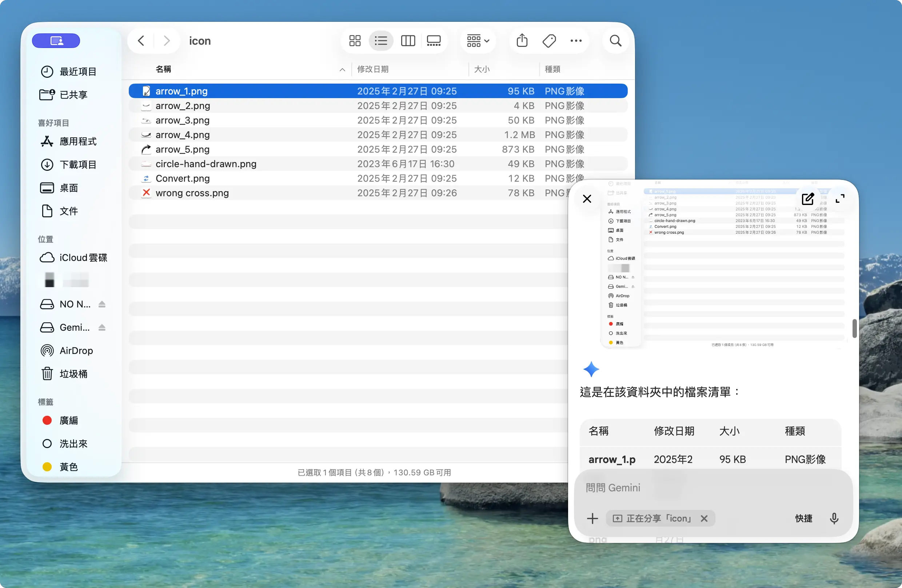Open 下載項目 in the sidebar

click(x=69, y=165)
